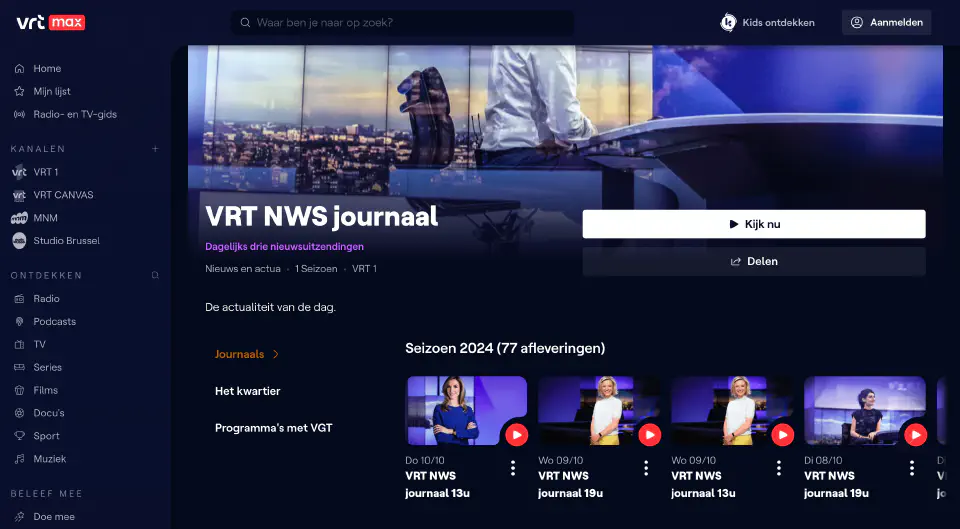The image size is (960, 529).
Task: Click the Nieuws en actua category link
Action: point(242,269)
